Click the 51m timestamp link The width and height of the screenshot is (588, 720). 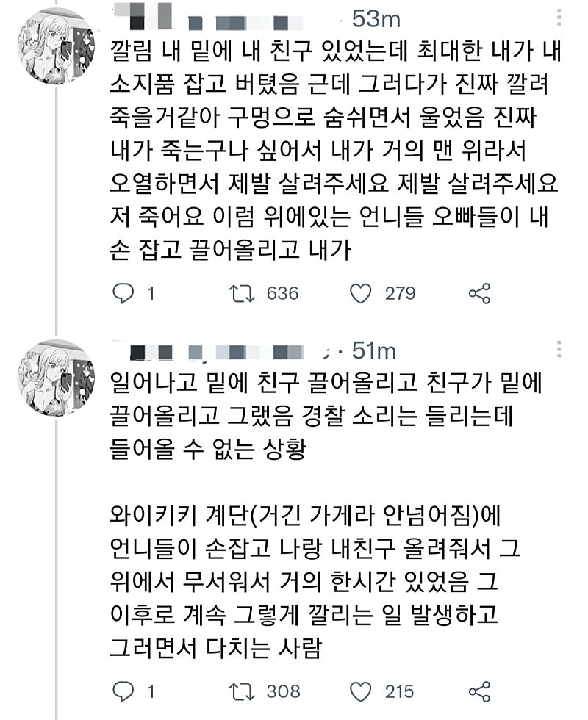(375, 352)
